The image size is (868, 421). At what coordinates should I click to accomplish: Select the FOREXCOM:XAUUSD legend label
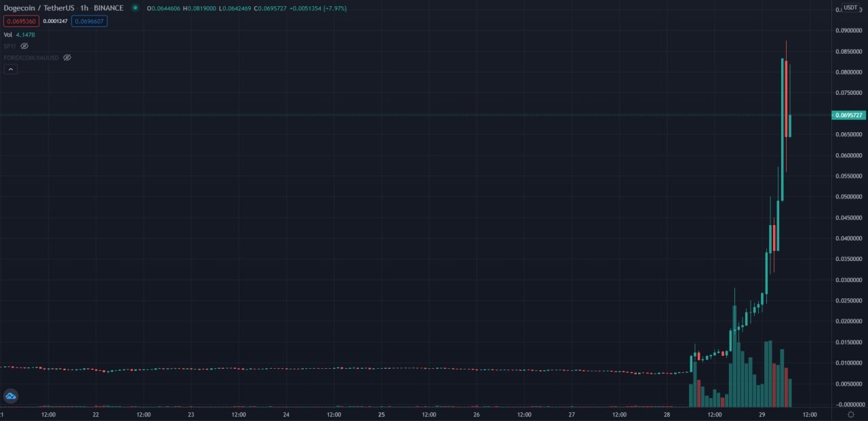(32, 58)
